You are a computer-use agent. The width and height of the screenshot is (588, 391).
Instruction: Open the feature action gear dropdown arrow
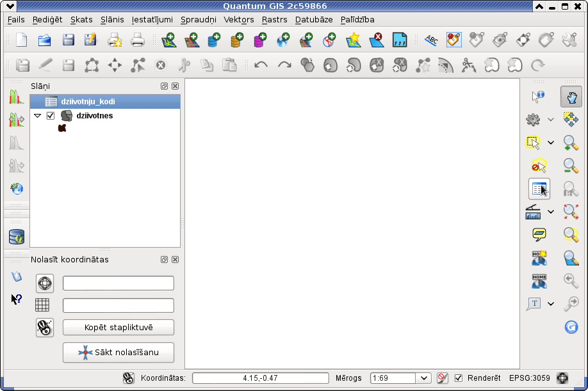coord(550,120)
